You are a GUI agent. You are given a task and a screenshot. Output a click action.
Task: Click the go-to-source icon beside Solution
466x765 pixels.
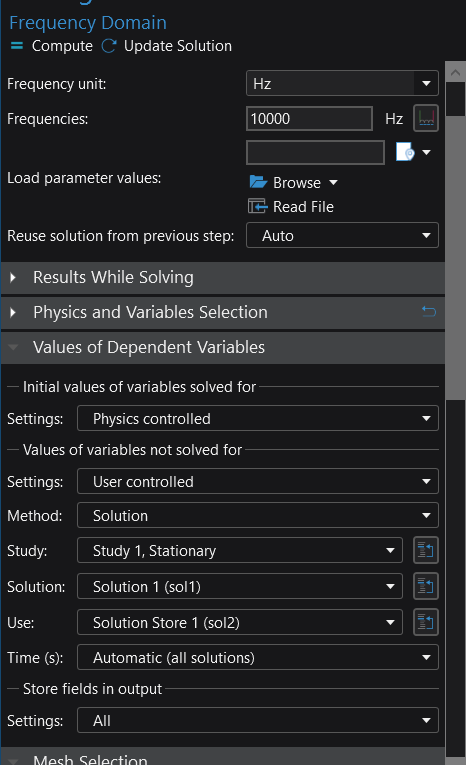[426, 586]
